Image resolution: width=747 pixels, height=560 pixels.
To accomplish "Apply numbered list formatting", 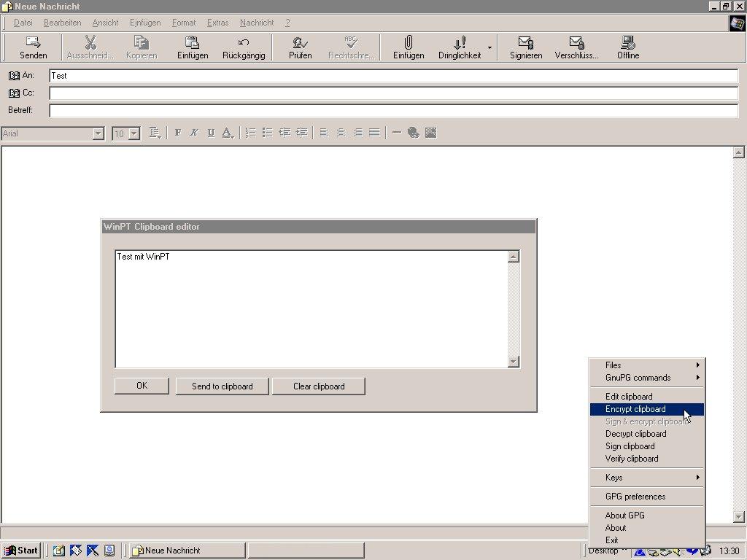I will coord(250,133).
